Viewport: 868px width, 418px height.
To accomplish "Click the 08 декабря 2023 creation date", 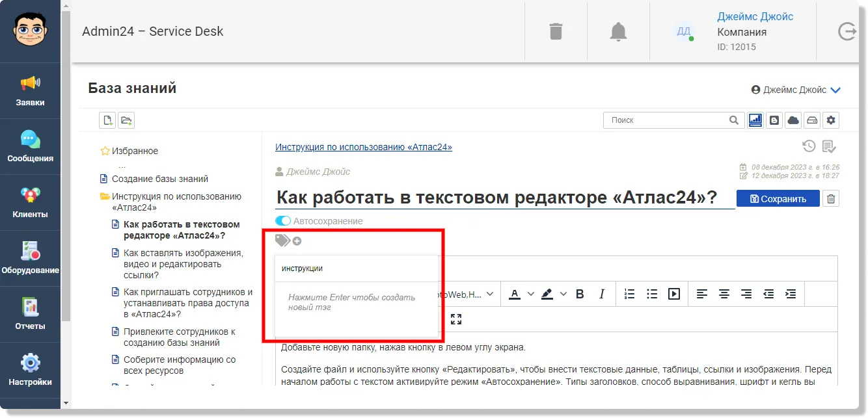I will click(x=795, y=167).
